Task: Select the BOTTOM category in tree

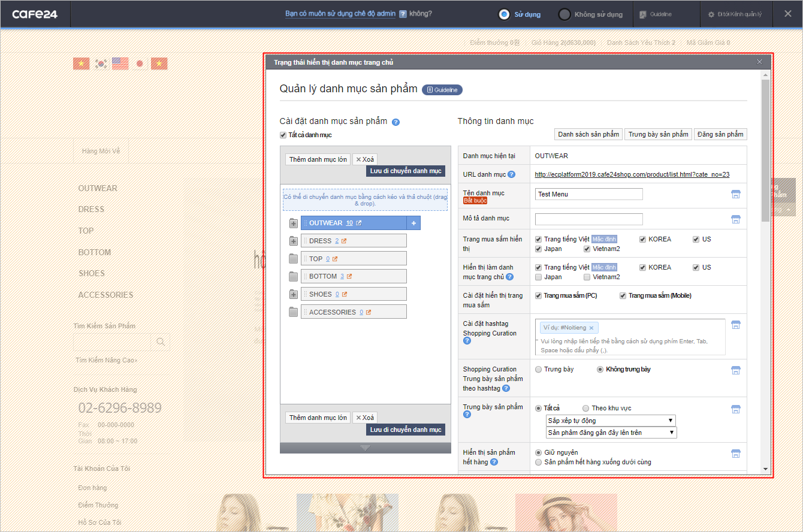Action: click(x=323, y=276)
